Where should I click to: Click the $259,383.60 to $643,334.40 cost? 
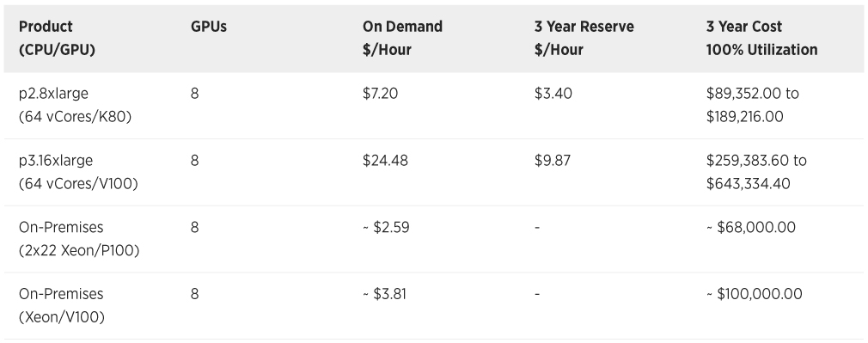(756, 172)
